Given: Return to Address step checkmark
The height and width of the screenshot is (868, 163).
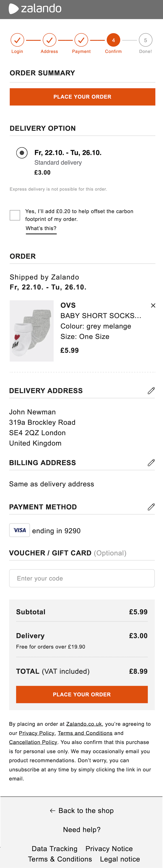Looking at the screenshot, I should (49, 40).
